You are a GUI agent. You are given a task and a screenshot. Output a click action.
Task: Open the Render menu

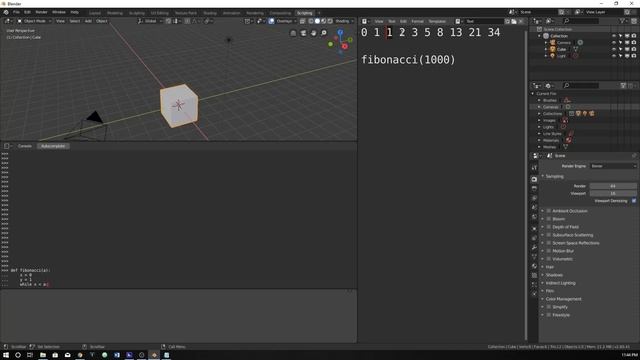pyautogui.click(x=41, y=12)
